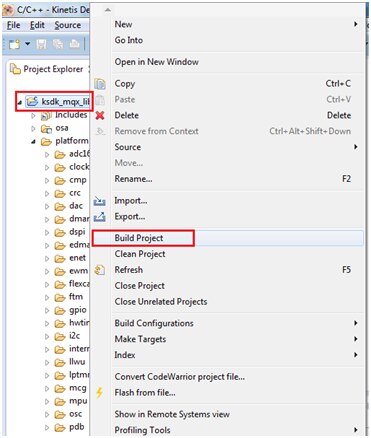The height and width of the screenshot is (438, 371).
Task: Choose Build Project
Action: coord(227,238)
